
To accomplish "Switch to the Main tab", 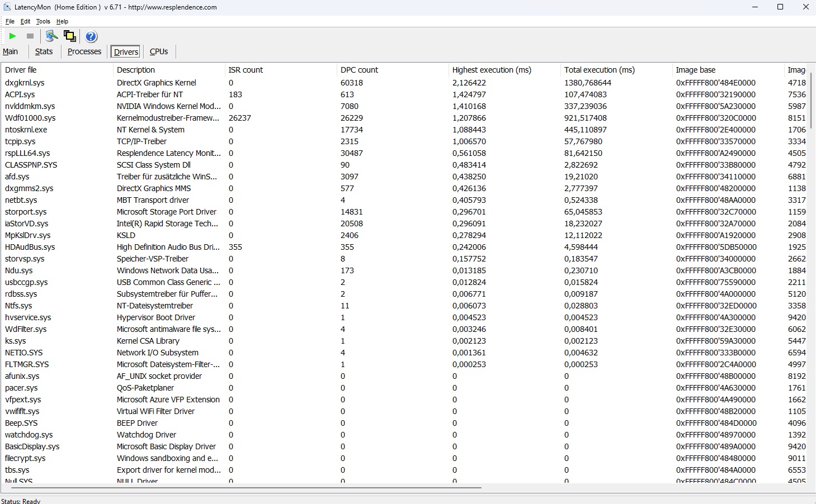I will pos(11,51).
